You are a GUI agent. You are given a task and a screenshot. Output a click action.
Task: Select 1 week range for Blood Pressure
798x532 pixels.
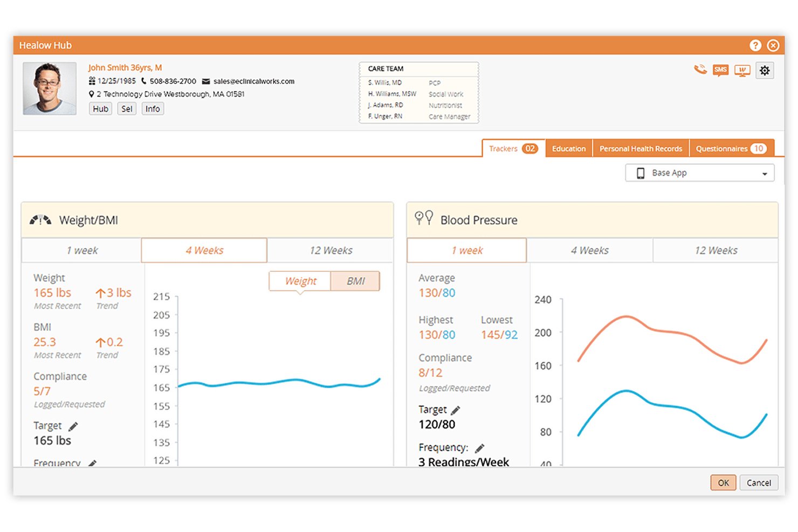click(467, 251)
